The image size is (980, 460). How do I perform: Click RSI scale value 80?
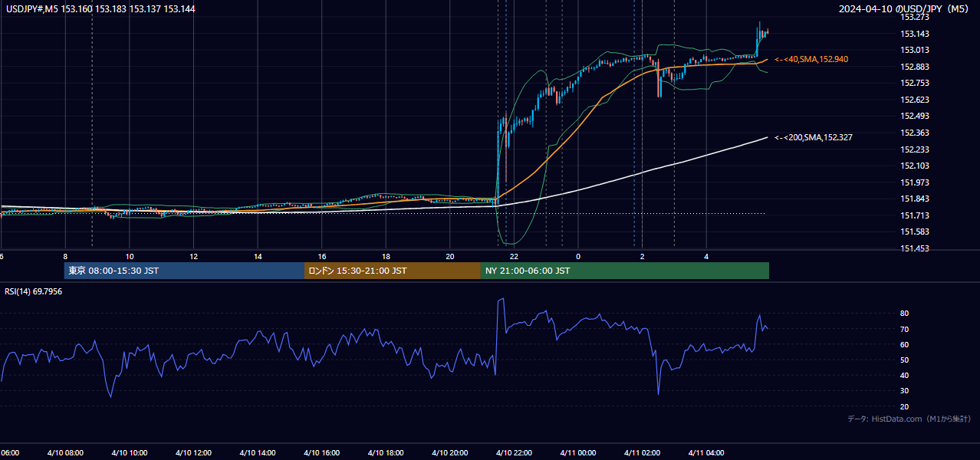pos(904,314)
